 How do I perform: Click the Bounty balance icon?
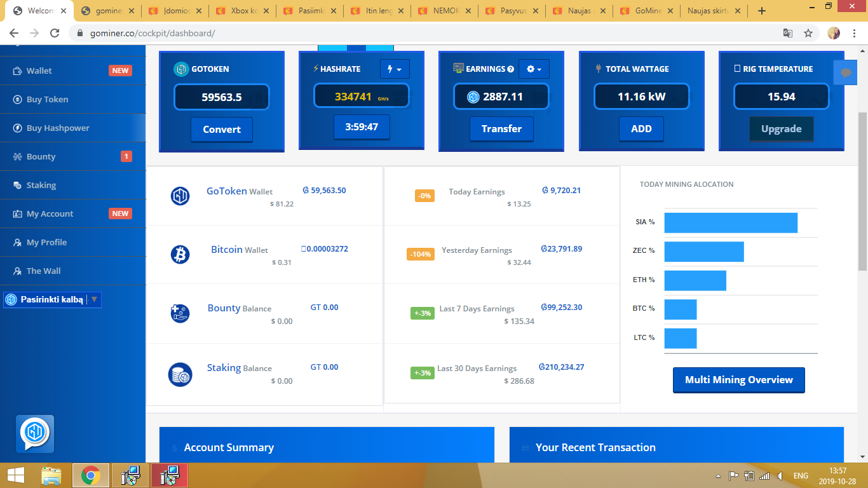click(180, 313)
